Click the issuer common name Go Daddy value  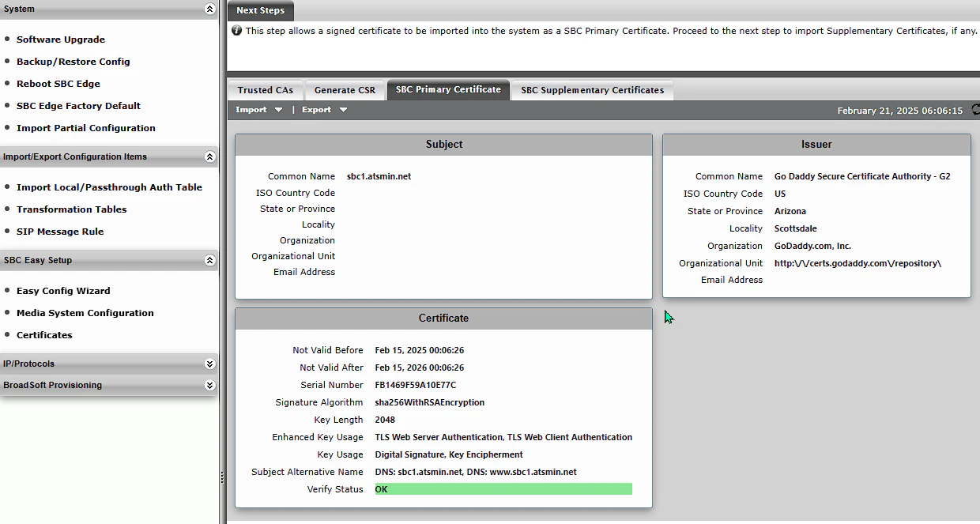[862, 176]
